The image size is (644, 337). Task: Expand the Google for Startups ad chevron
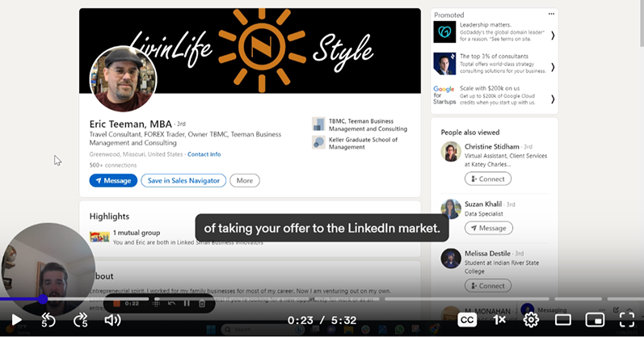pos(553,99)
